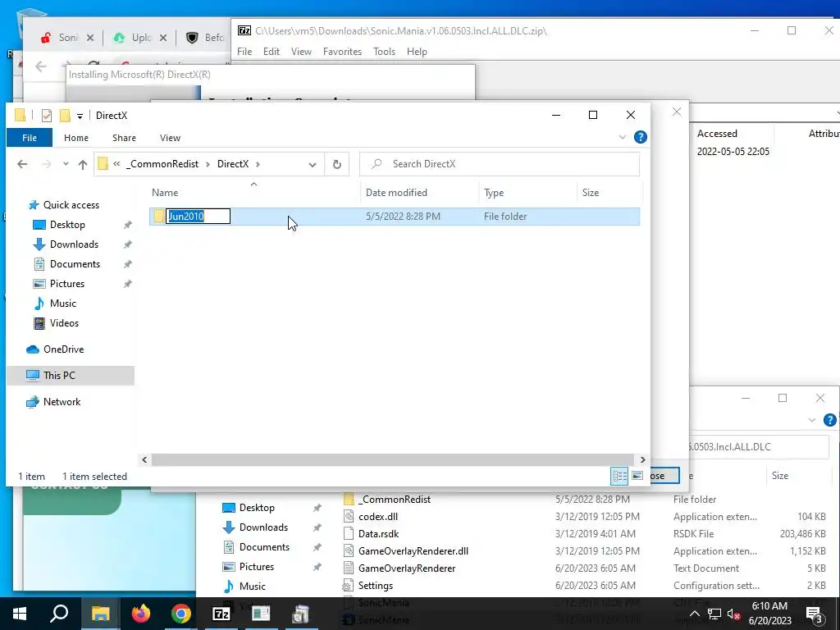The image size is (840, 630).
Task: Click in Search DirectX field
Action: 500,164
